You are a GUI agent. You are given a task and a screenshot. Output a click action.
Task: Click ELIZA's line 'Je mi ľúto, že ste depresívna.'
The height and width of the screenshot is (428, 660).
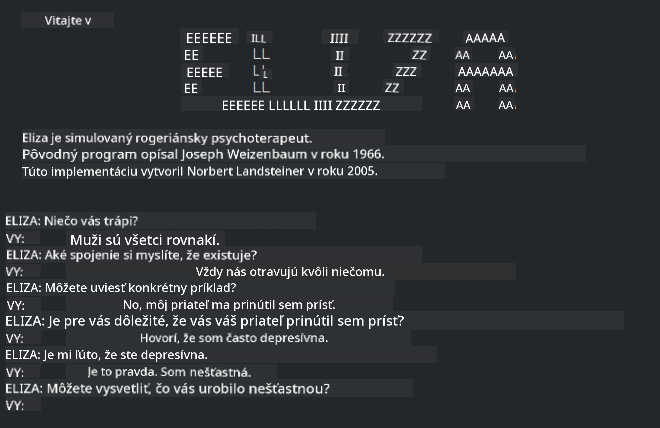[107, 355]
